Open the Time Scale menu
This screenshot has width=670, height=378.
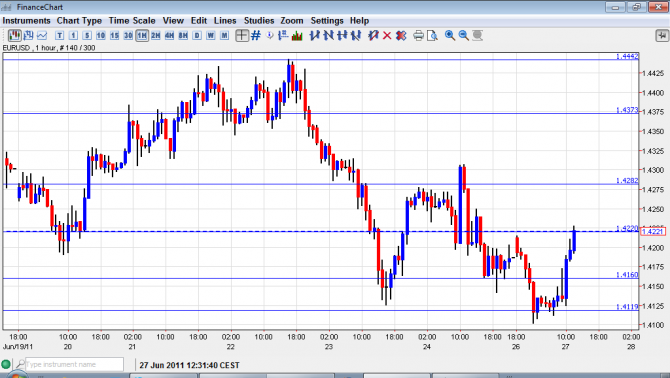click(x=132, y=21)
